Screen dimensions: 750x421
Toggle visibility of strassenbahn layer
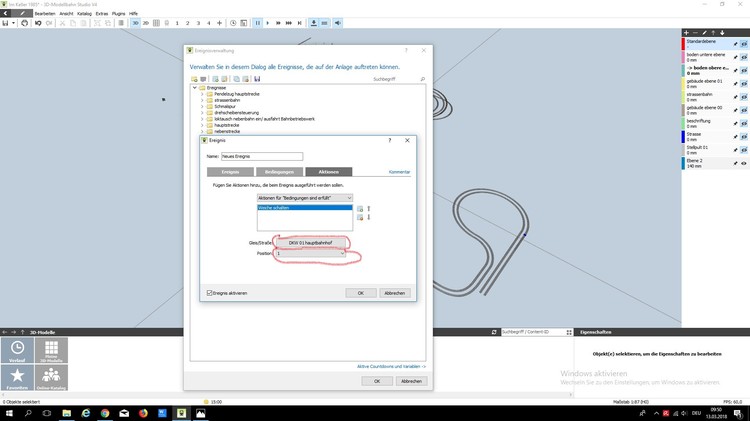(x=744, y=97)
